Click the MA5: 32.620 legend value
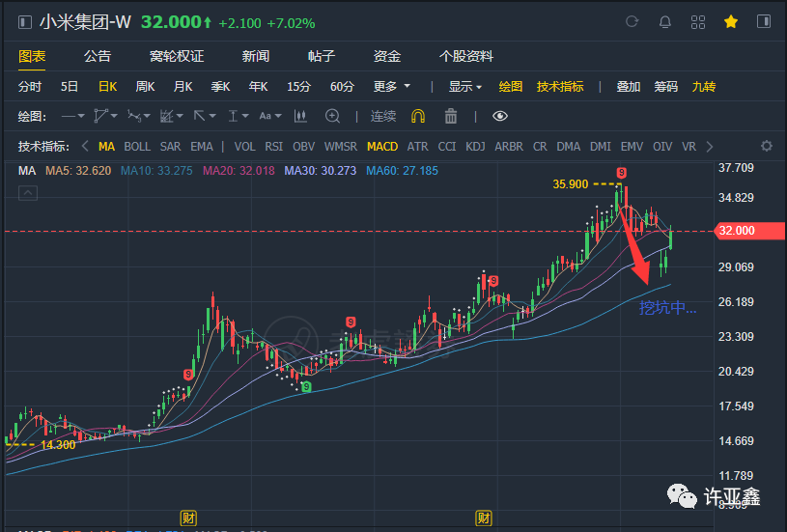This screenshot has height=532, width=787. pos(78,171)
